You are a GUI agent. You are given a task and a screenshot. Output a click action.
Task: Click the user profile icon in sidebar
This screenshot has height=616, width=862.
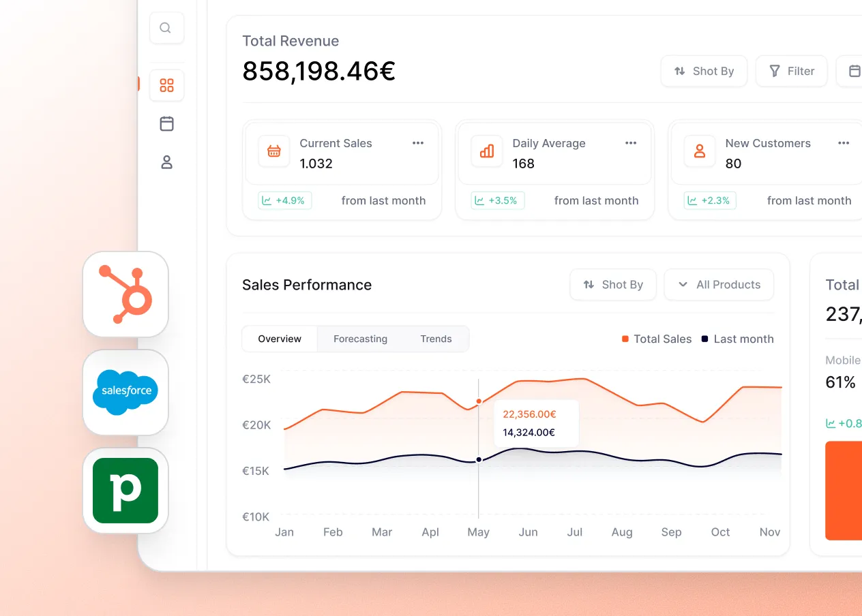165,162
